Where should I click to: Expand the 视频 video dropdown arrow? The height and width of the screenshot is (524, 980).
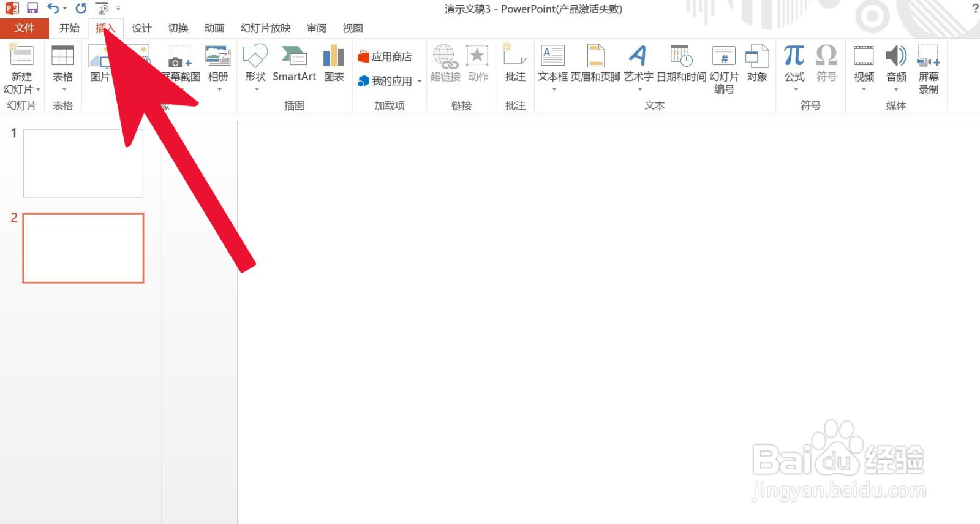pyautogui.click(x=864, y=89)
